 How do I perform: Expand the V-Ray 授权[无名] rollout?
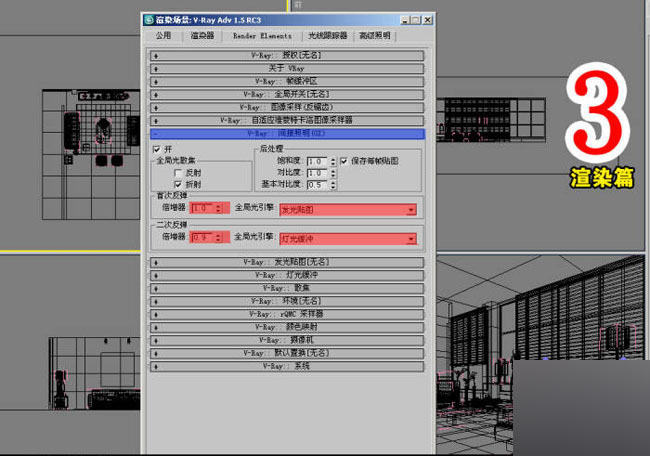pyautogui.click(x=287, y=55)
